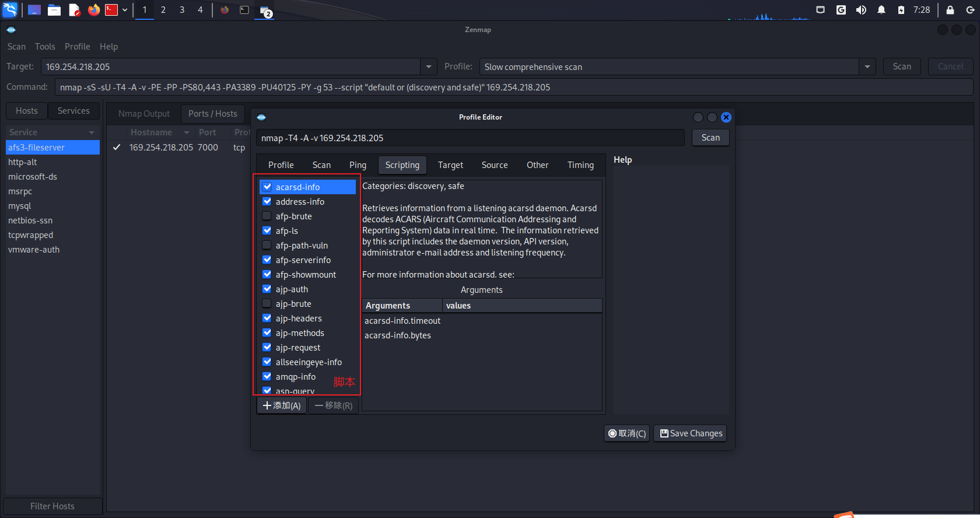Enable the afp-path-vuln script
Image resolution: width=980 pixels, height=518 pixels.
(267, 245)
